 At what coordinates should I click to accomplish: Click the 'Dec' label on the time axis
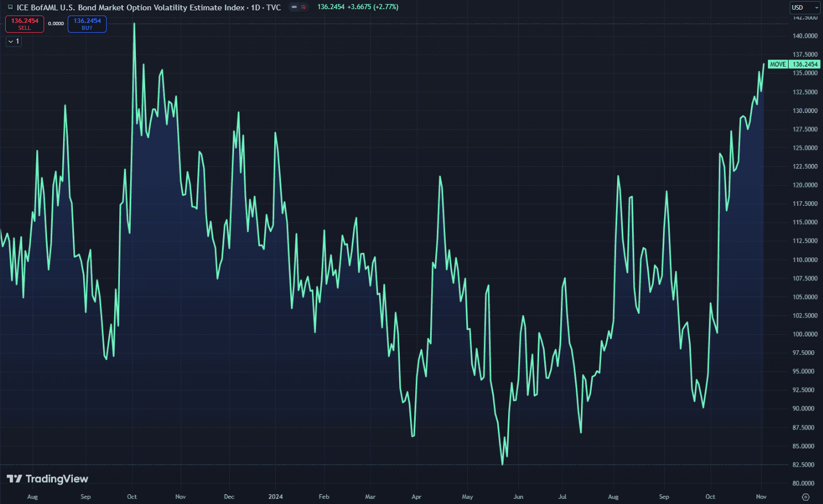229,497
